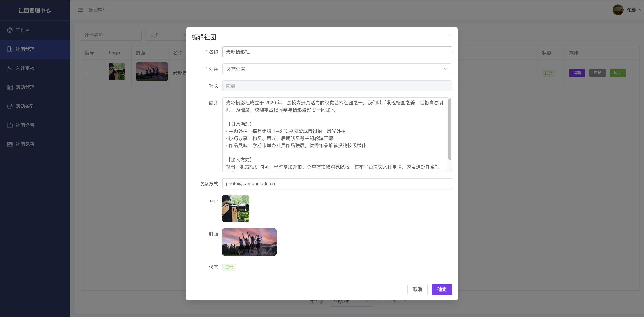Click the 活动签到 checkmark circle icon
This screenshot has height=317, width=644.
pos(10,106)
